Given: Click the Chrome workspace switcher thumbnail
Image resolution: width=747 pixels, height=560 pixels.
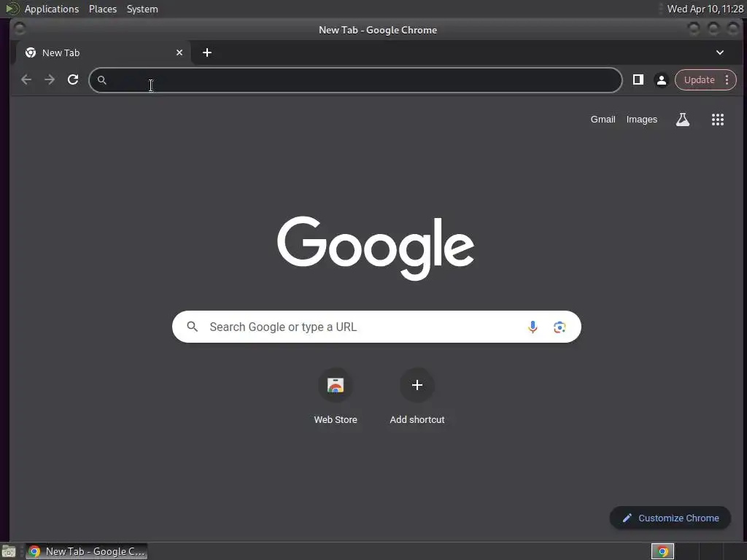Looking at the screenshot, I should click(662, 551).
